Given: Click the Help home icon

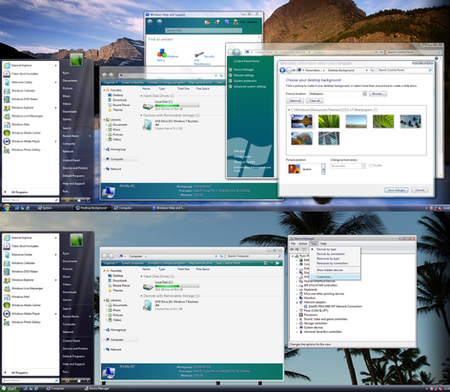Looking at the screenshot, I should point(207,22).
